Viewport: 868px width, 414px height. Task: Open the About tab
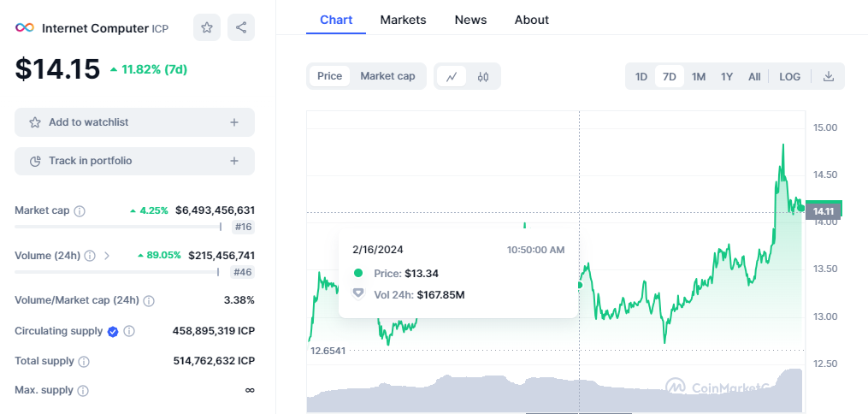point(531,20)
